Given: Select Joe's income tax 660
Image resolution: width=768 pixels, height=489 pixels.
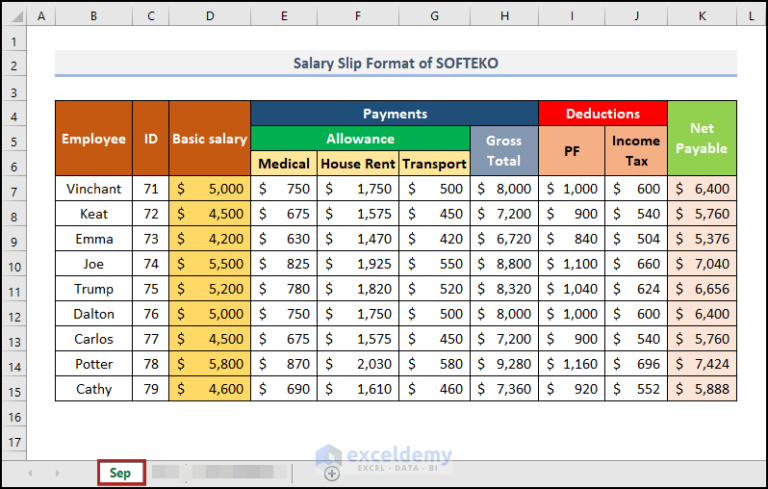Looking at the screenshot, I should 636,264.
